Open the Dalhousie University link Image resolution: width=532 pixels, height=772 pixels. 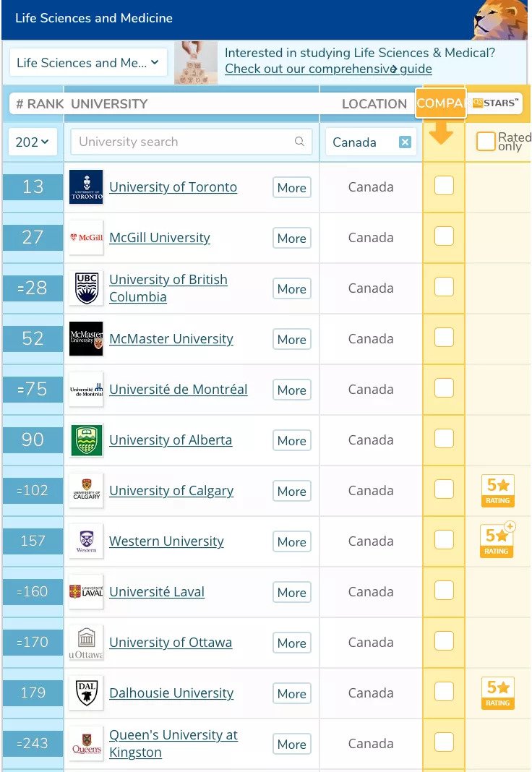(171, 693)
